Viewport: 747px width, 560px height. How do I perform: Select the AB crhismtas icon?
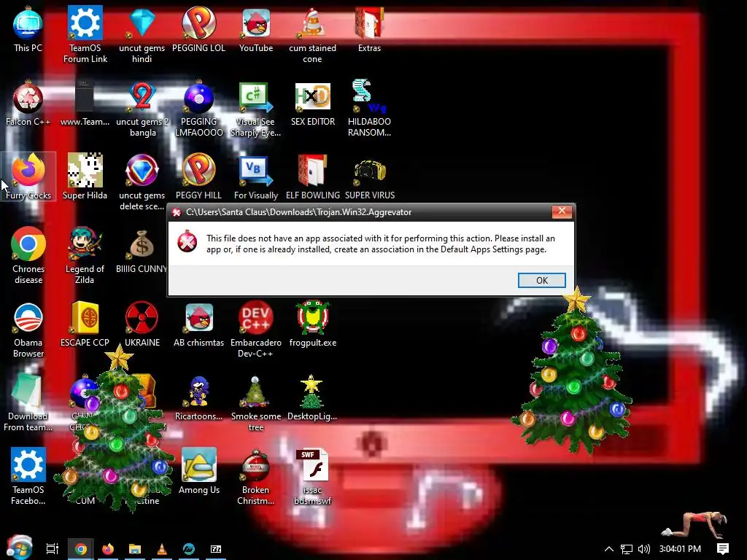click(x=198, y=324)
